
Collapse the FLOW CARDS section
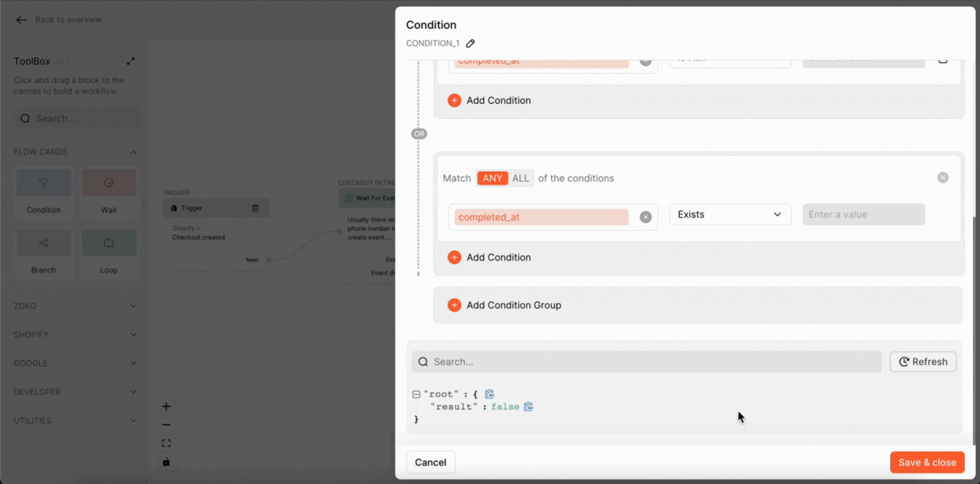click(x=133, y=152)
